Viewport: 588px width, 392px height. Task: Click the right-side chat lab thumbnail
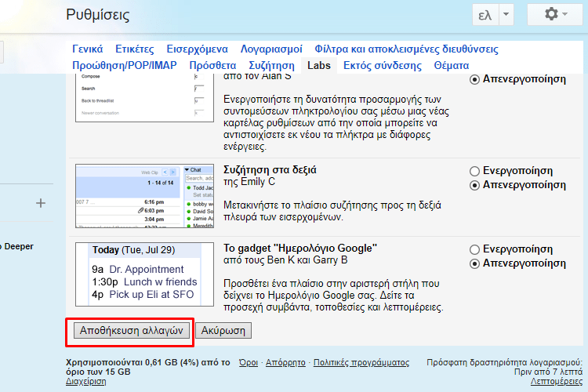[x=144, y=196]
